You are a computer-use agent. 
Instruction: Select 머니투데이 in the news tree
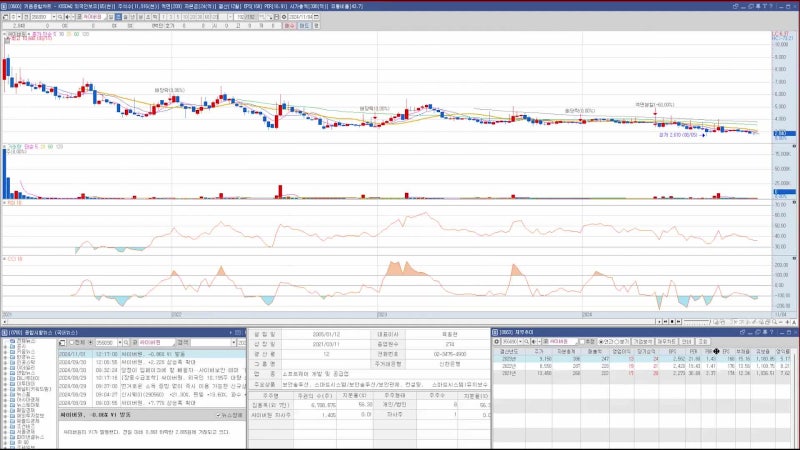click(x=28, y=378)
